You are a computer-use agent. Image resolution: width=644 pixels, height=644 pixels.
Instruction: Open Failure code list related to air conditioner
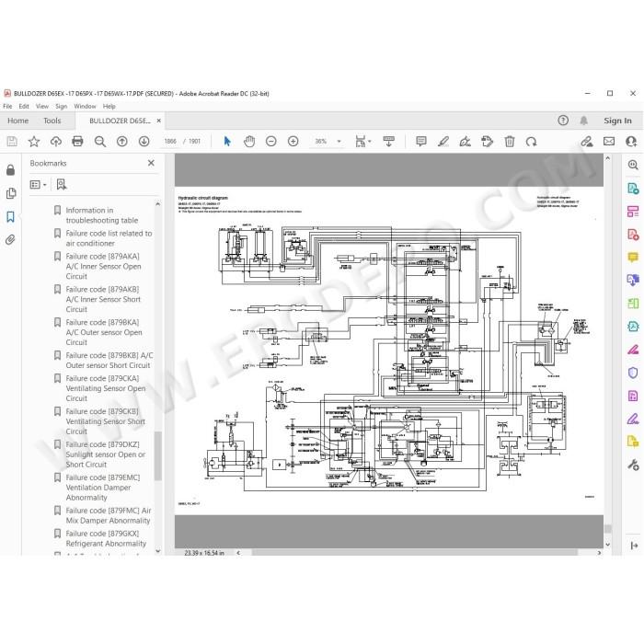click(109, 238)
